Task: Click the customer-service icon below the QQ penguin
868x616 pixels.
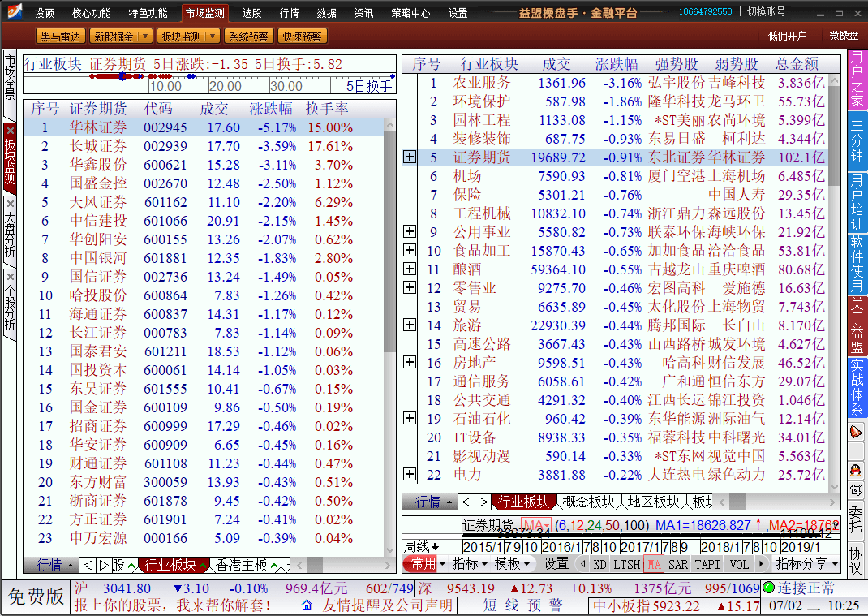Action: (856, 489)
